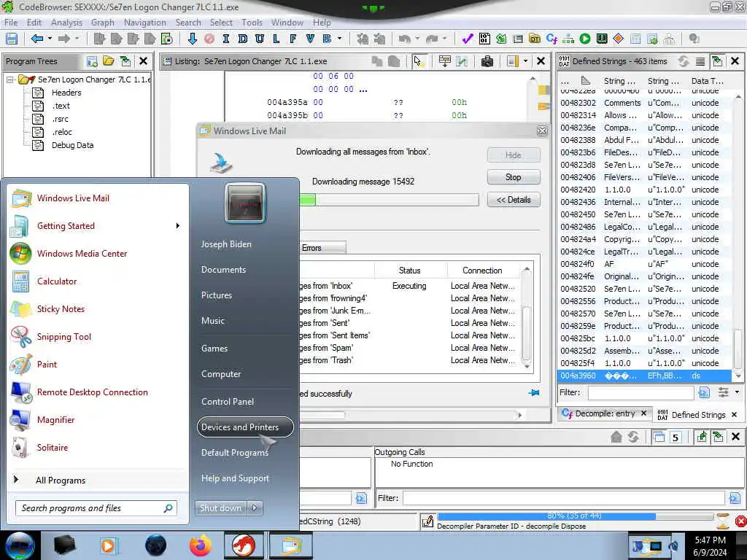Cancel the task with red X icon
The height and width of the screenshot is (560, 747).
740,521
